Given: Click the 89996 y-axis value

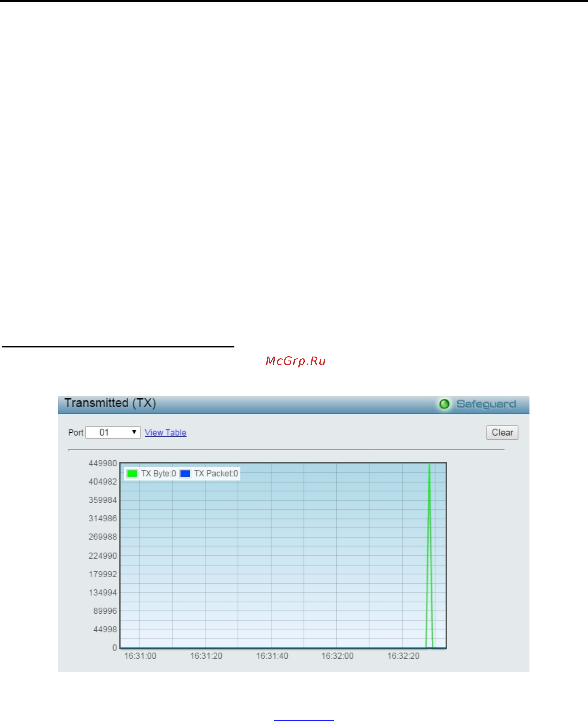Looking at the screenshot, I should pos(105,611).
